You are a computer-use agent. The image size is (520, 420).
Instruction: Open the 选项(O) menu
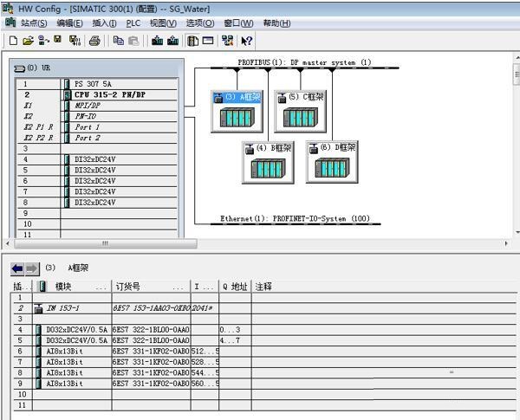pyautogui.click(x=200, y=23)
